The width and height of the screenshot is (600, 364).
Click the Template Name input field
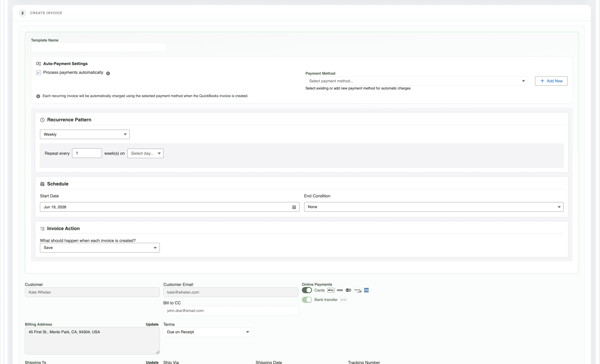click(99, 47)
